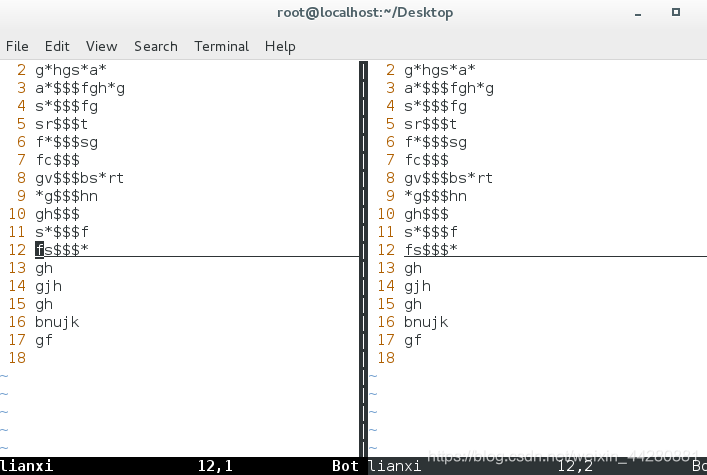Click line 8 'gv$$$bs*rt' in right pane
Image resolution: width=707 pixels, height=475 pixels.
tap(448, 178)
